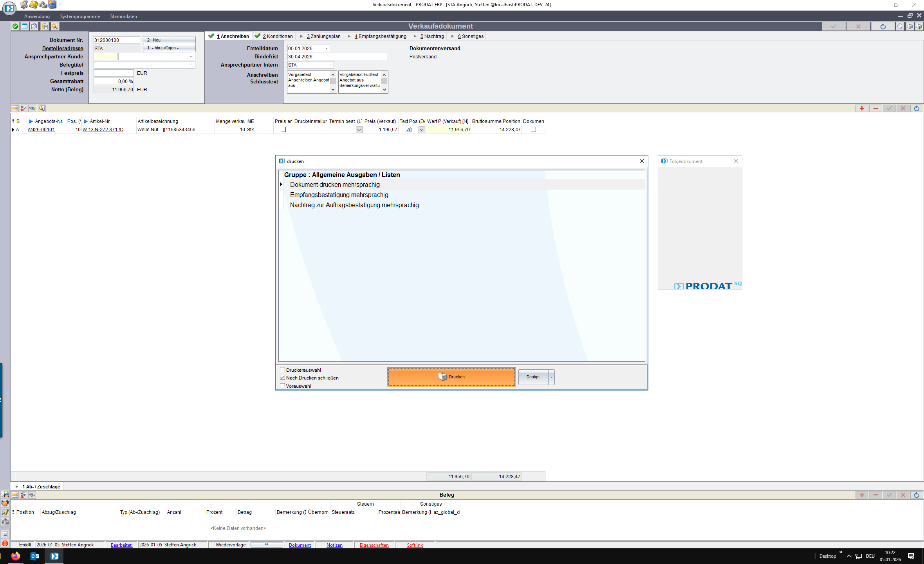Image resolution: width=924 pixels, height=564 pixels.
Task: Open the AN26-00101 Angebots-Nr. link
Action: point(41,130)
